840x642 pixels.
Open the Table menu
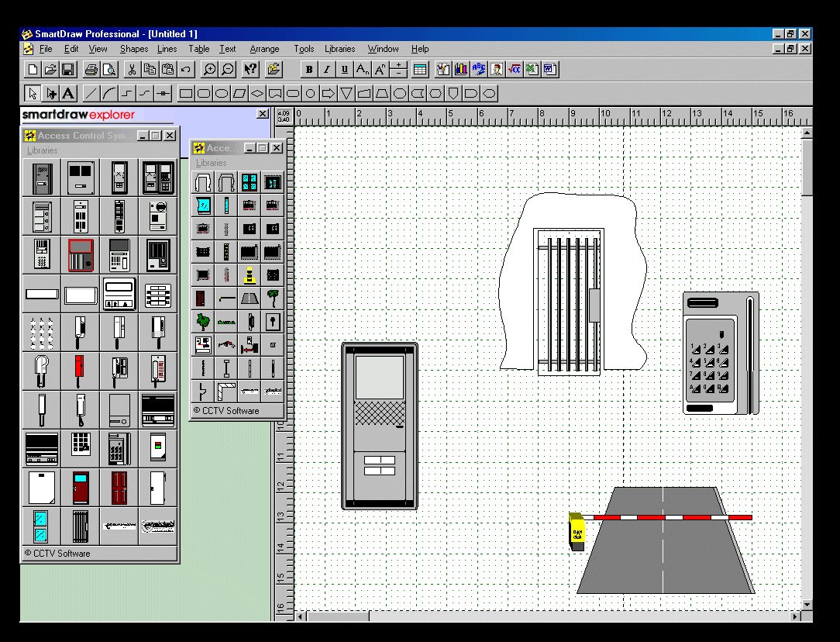(198, 49)
